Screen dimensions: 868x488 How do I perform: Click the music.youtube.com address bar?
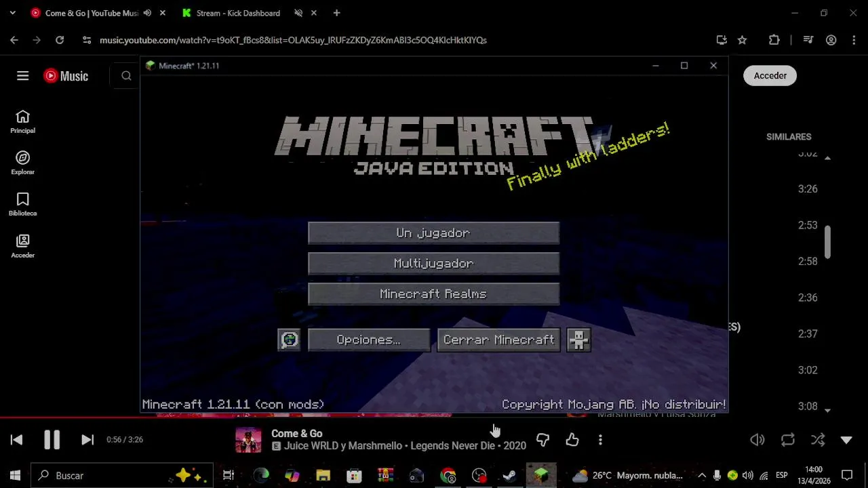[x=293, y=40]
